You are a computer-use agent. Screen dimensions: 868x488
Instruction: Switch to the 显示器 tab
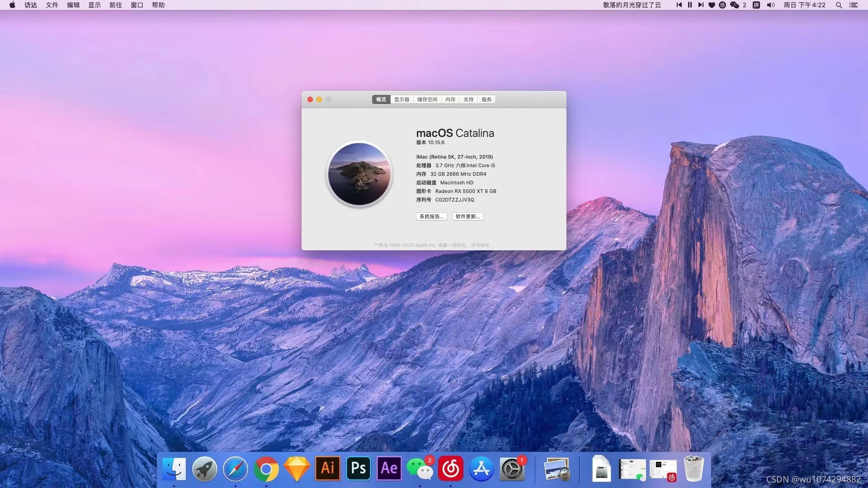tap(401, 99)
